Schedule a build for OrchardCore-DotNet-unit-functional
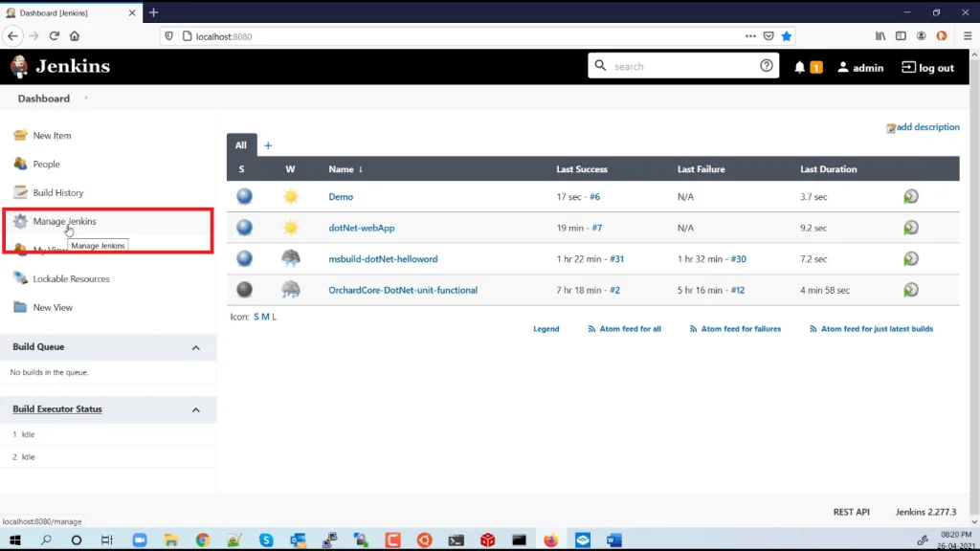The height and width of the screenshot is (551, 980). 911,290
